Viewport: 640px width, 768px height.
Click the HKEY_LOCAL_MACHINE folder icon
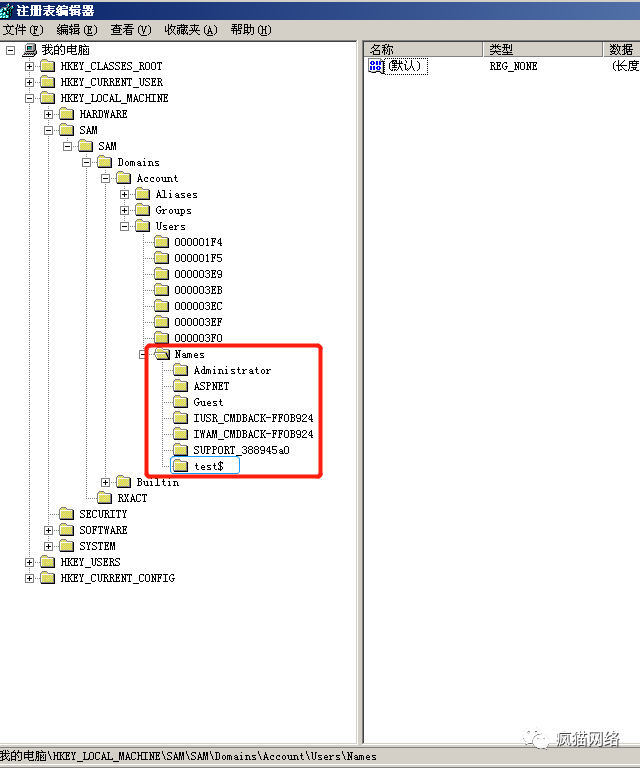(x=47, y=98)
